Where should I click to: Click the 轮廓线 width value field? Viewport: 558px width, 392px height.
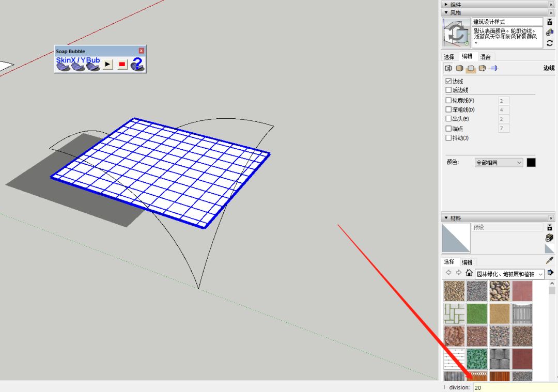[x=504, y=101]
